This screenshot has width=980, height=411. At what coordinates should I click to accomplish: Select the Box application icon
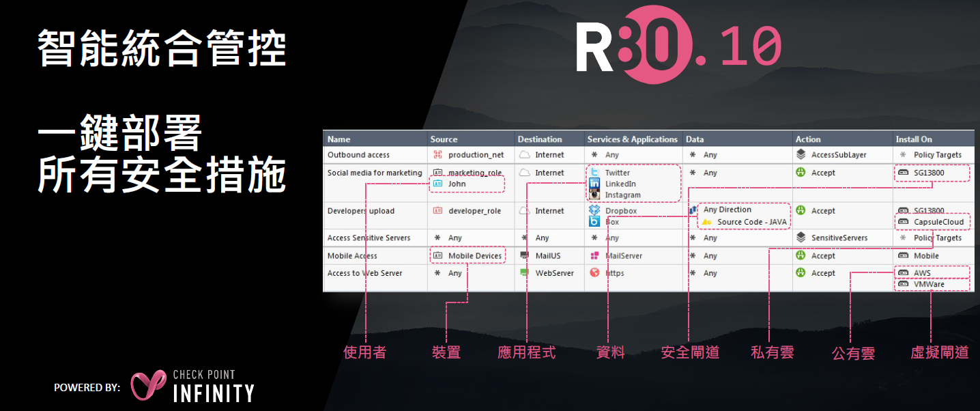pos(594,222)
